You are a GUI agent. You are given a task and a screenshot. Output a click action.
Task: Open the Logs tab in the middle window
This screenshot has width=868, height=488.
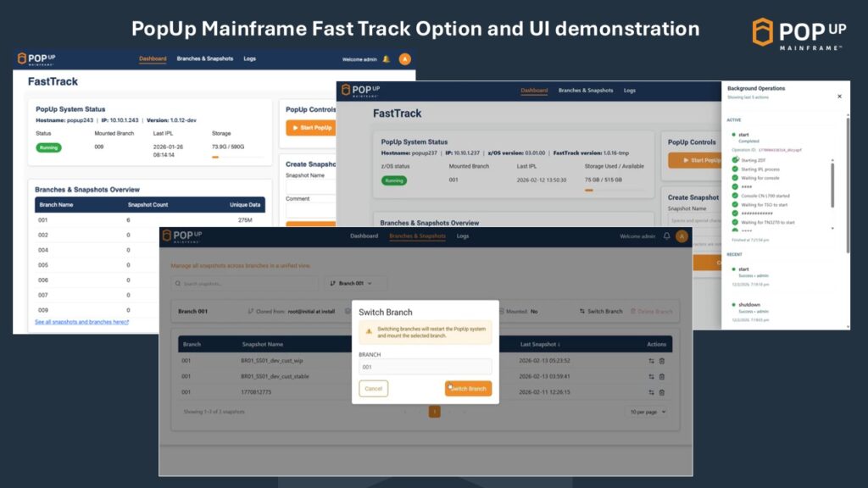coord(629,91)
